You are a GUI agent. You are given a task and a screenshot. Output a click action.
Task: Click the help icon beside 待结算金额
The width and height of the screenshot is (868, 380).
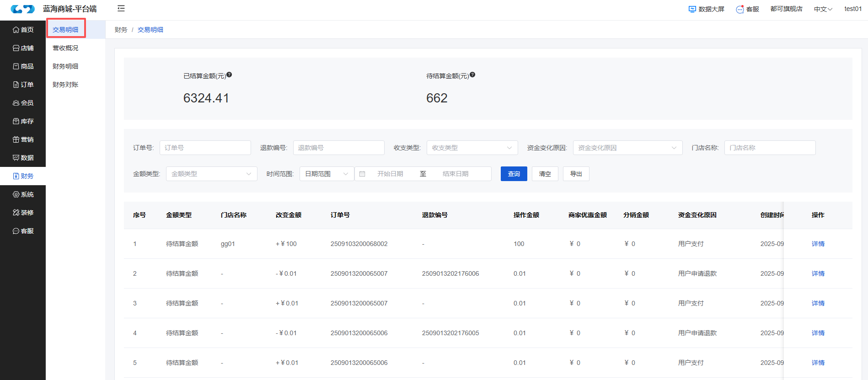coord(472,75)
